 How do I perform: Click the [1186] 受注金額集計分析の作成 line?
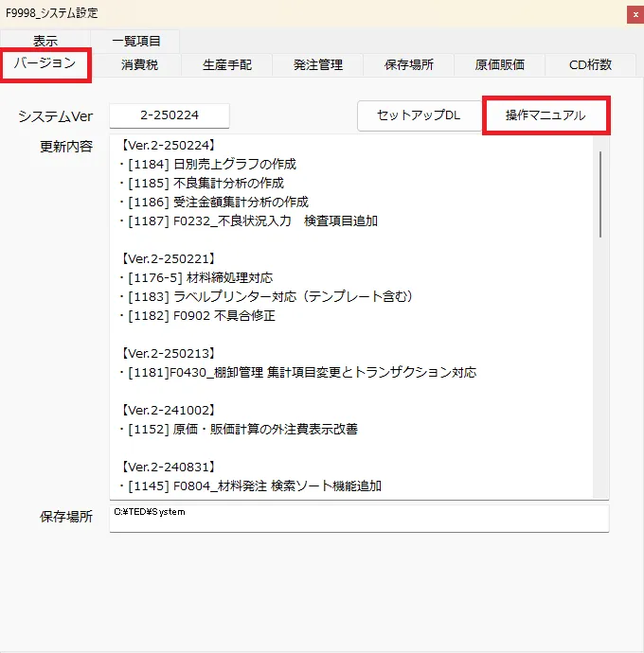point(214,202)
